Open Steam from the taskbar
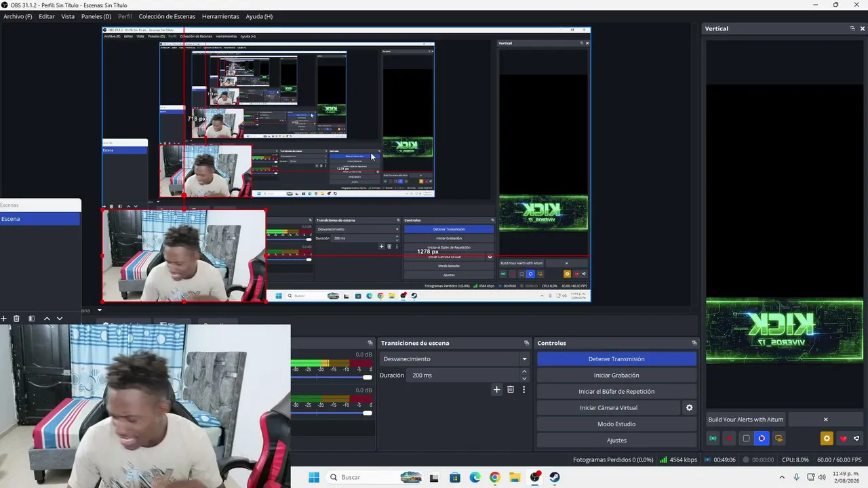868x488 pixels. (x=555, y=477)
